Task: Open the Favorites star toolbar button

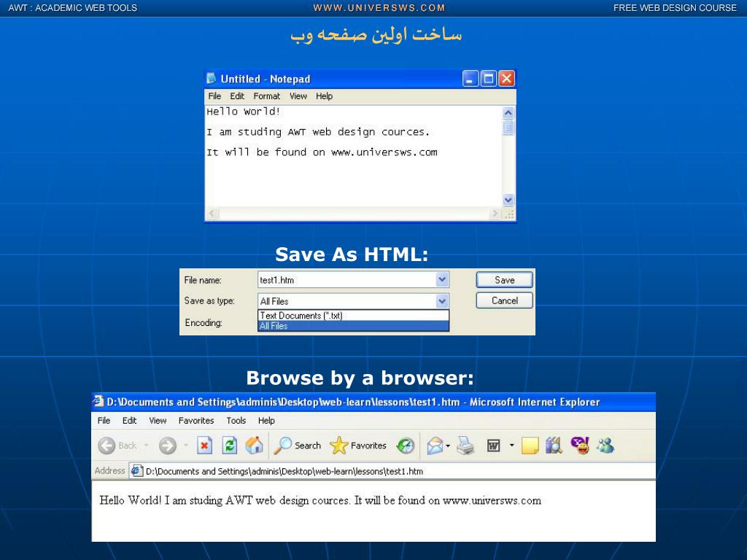Action: point(357,446)
